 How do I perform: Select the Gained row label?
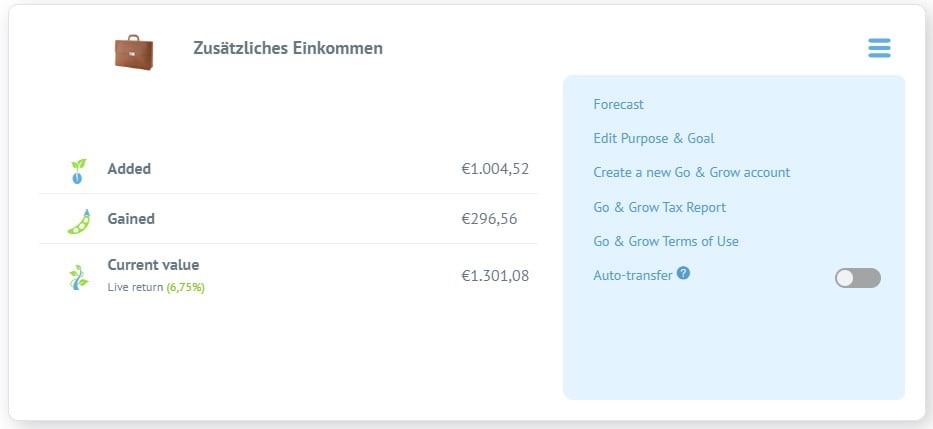[x=131, y=219]
